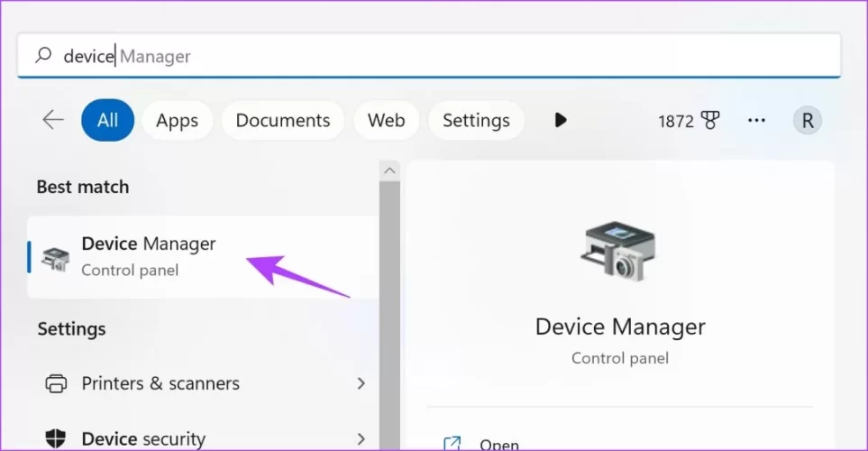Select the All filter tab

[107, 120]
